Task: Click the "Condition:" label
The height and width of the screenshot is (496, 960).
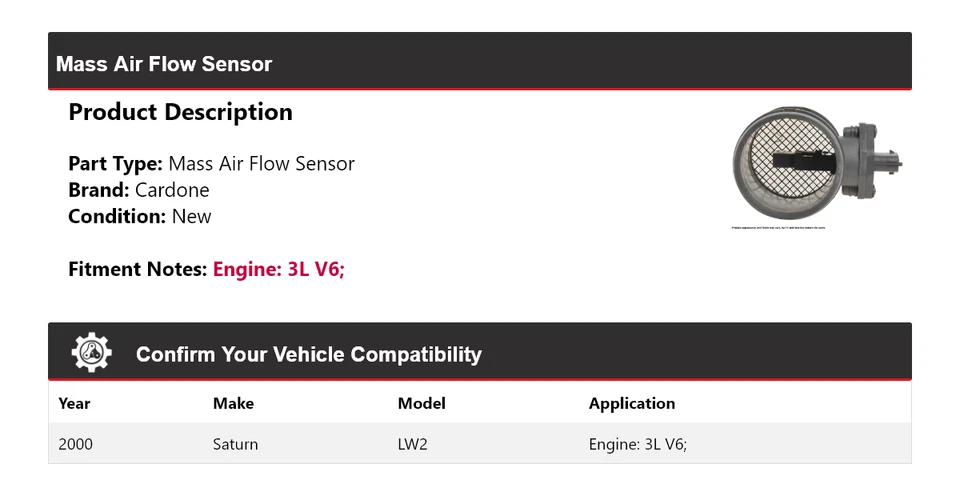Action: tap(117, 216)
